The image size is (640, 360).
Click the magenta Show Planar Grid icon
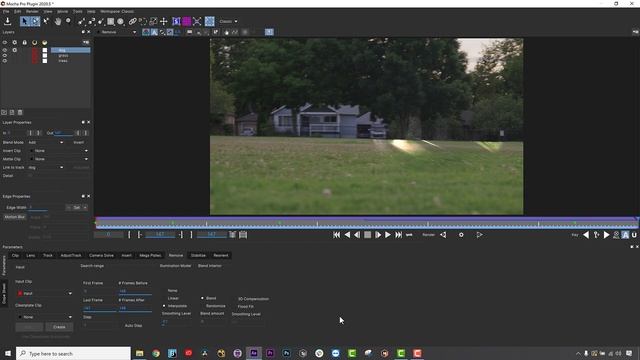(x=187, y=21)
